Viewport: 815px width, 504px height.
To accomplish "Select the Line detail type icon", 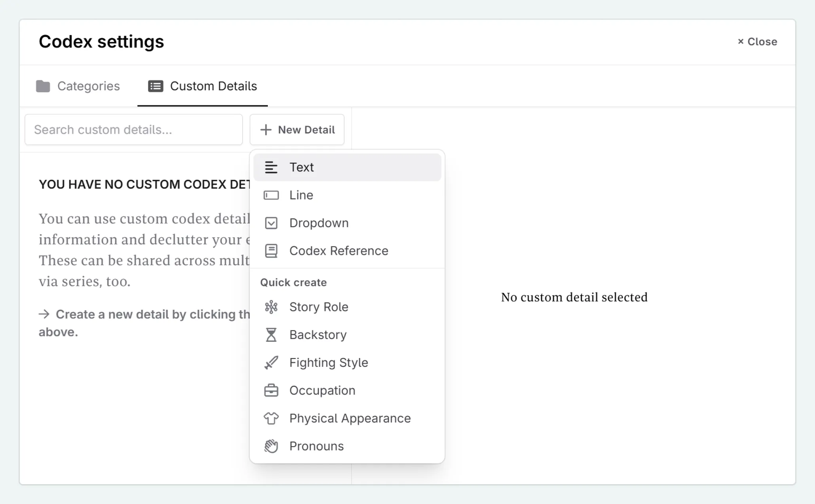I will coord(271,194).
